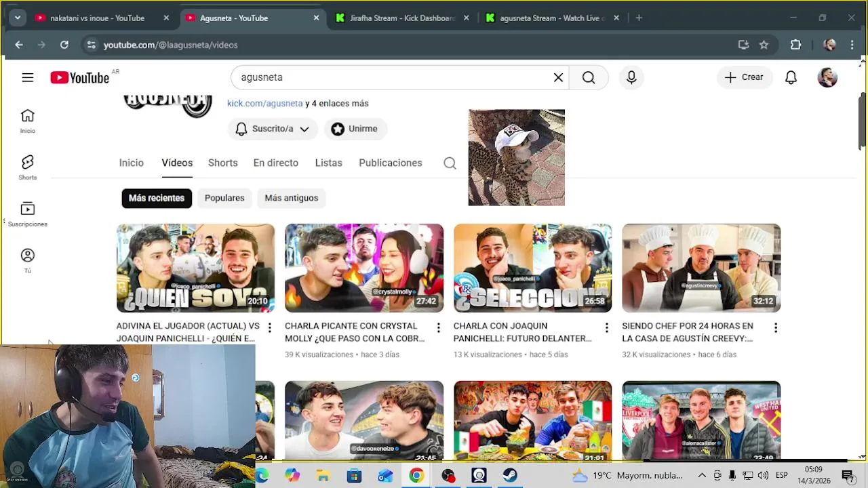This screenshot has height=488, width=868.
Task: Switch to agusneta Stream Watch Live tab
Action: [553, 18]
